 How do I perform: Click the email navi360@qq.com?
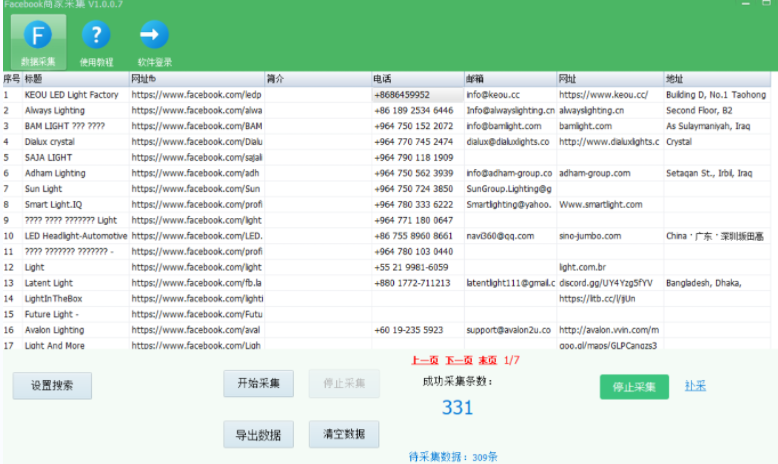pyautogui.click(x=500, y=236)
